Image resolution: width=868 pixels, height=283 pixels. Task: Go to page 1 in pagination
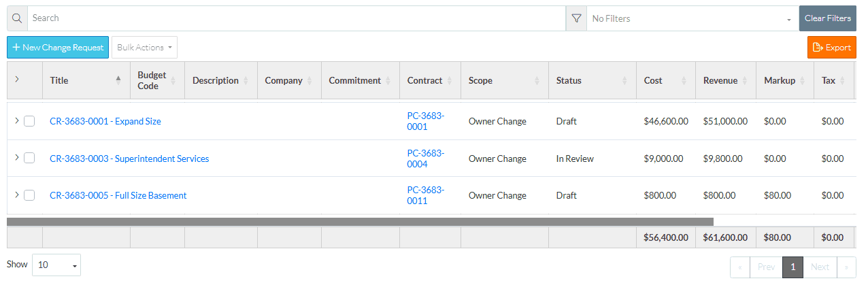(792, 267)
